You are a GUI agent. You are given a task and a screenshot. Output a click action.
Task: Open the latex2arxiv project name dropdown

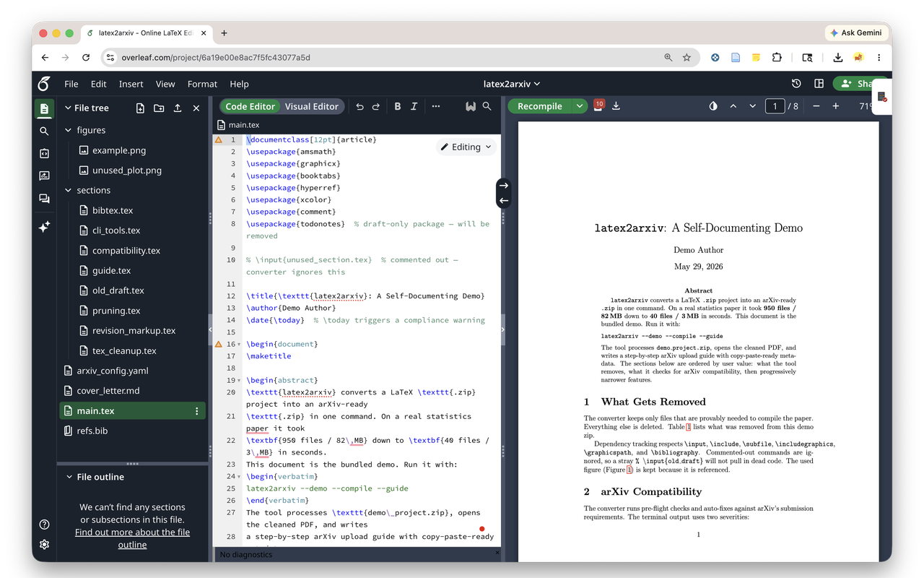pyautogui.click(x=512, y=84)
